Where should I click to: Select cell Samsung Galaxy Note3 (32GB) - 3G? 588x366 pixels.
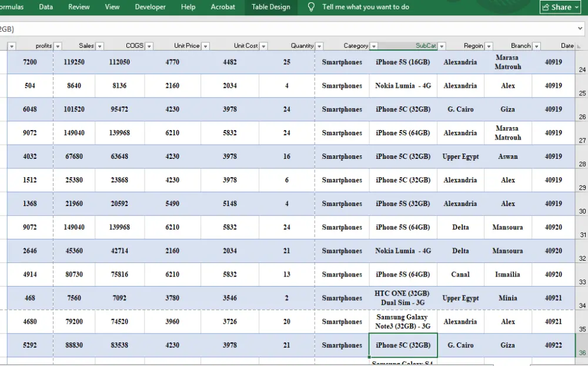pyautogui.click(x=403, y=322)
